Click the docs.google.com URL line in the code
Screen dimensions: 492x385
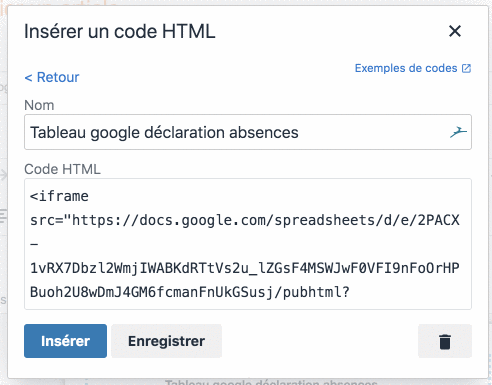[245, 220]
